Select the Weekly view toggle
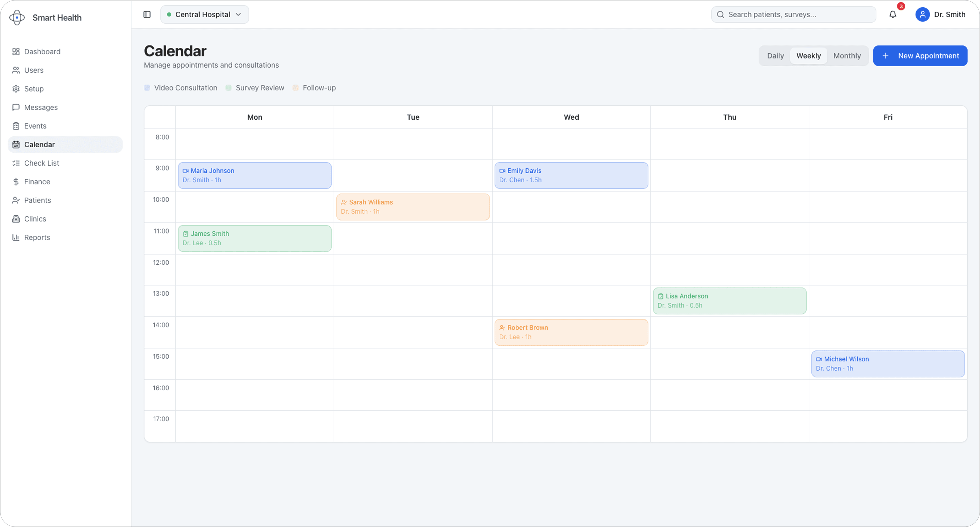Image resolution: width=980 pixels, height=527 pixels. point(808,56)
